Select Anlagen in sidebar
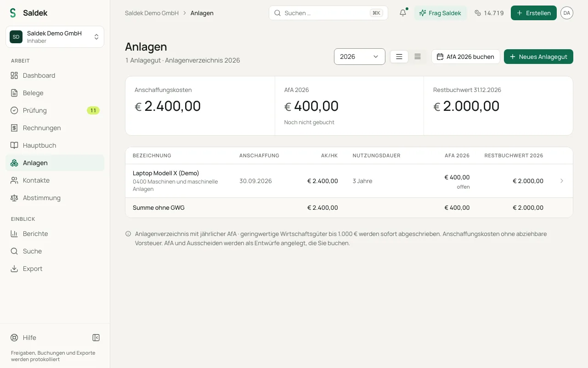Screen dimensions: 588x368 click(55, 163)
